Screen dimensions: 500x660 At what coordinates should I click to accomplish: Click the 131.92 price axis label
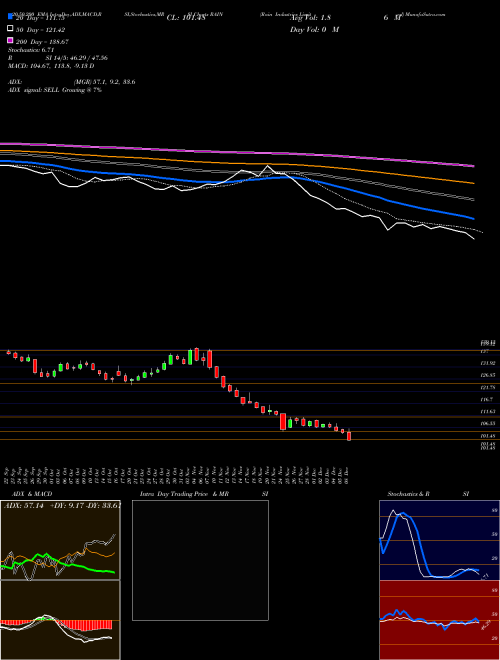click(x=488, y=363)
